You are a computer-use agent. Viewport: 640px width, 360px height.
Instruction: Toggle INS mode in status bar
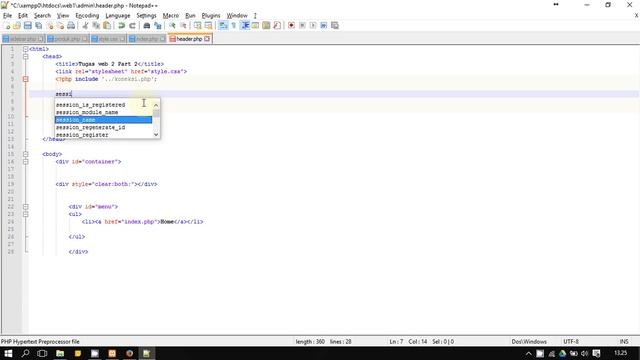click(x=624, y=341)
